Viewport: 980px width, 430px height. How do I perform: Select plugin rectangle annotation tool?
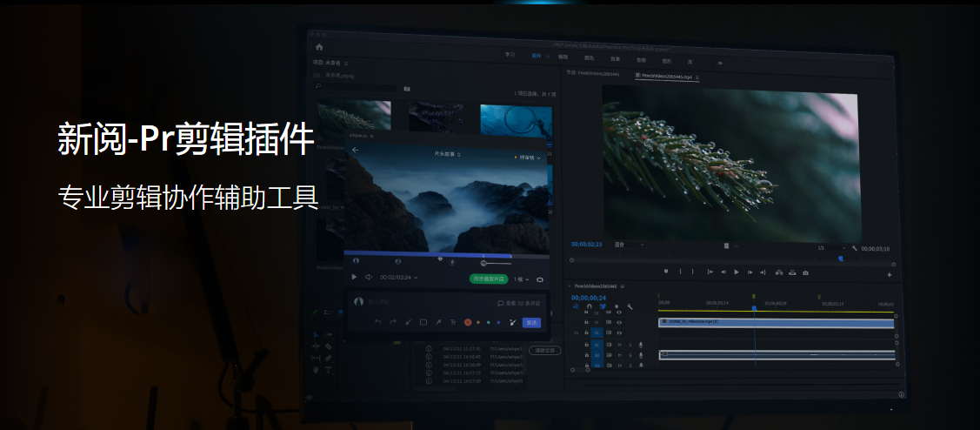coord(423,322)
